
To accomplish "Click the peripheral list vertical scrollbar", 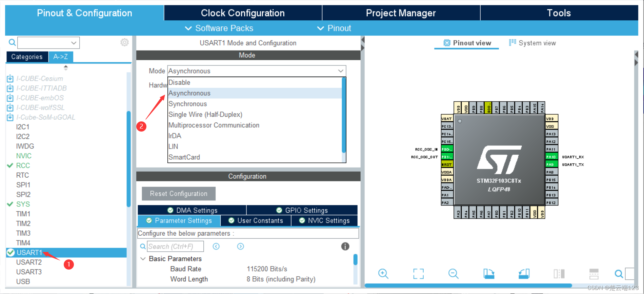I will pos(128,159).
